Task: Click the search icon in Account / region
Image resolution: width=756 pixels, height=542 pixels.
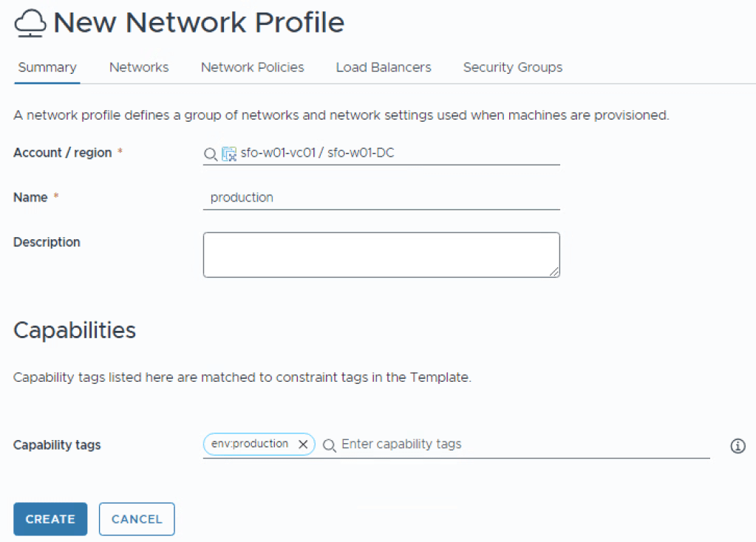Action: [210, 154]
